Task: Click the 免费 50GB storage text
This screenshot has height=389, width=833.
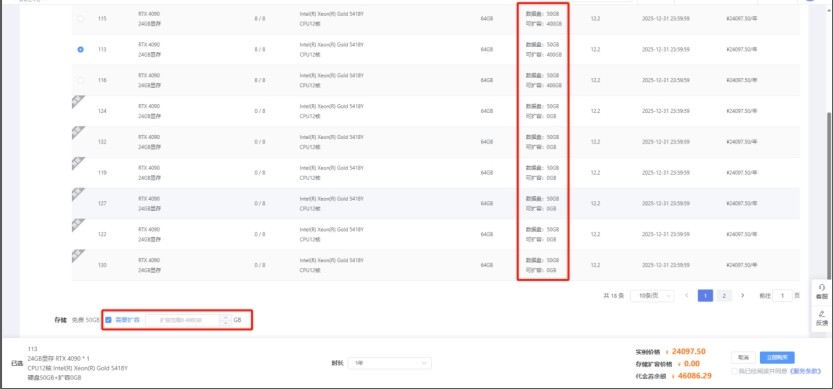Action: (x=86, y=320)
